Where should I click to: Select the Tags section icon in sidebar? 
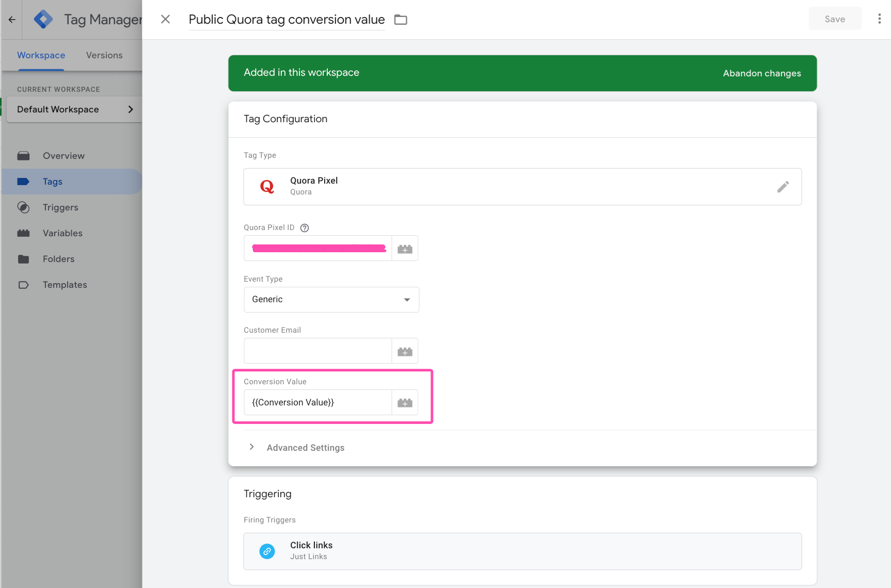[24, 181]
